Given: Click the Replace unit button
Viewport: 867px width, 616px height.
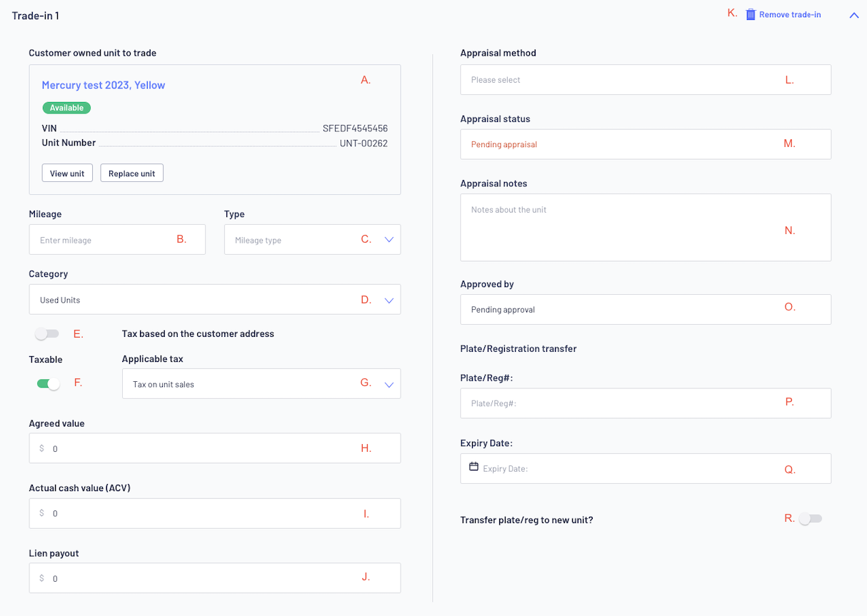Looking at the screenshot, I should pos(132,173).
